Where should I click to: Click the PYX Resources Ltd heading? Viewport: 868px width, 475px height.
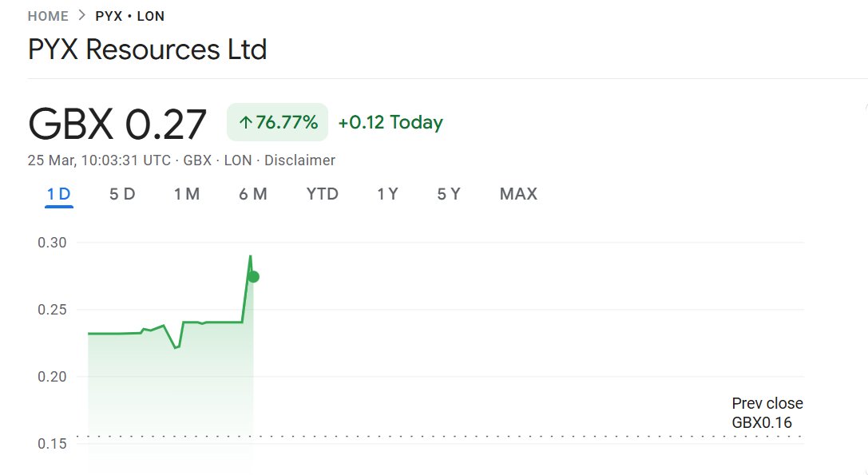(x=148, y=49)
